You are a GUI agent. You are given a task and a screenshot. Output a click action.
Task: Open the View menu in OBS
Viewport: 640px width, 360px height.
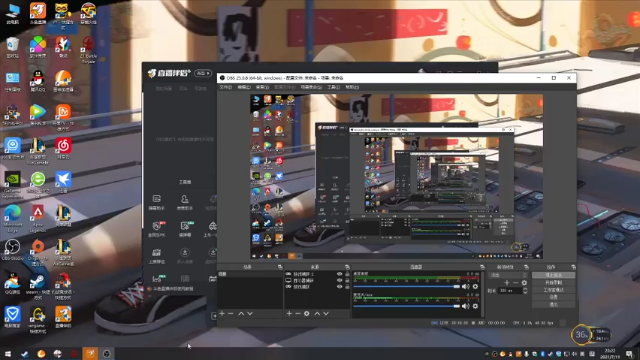262,87
